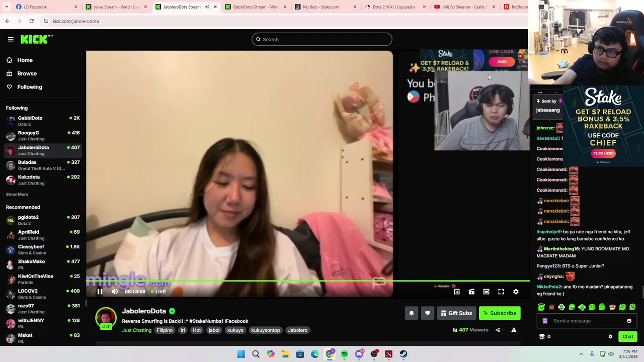Open chat settings gear

pos(610,337)
